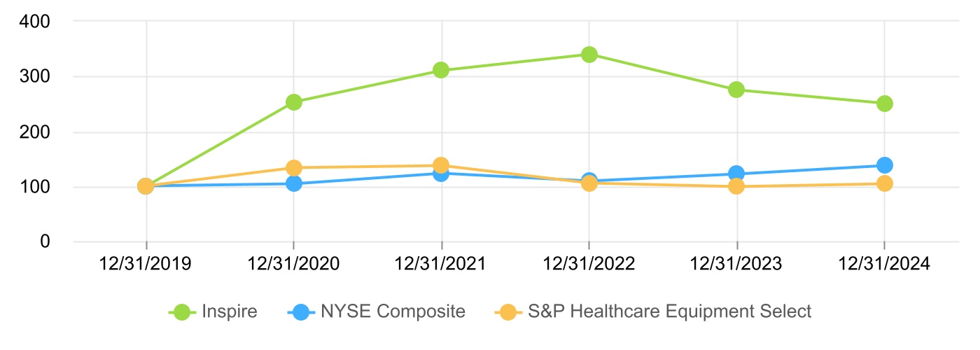Click Inspire's peak marker at 12/31/2022
Image resolution: width=980 pixels, height=350 pixels.
tap(589, 55)
